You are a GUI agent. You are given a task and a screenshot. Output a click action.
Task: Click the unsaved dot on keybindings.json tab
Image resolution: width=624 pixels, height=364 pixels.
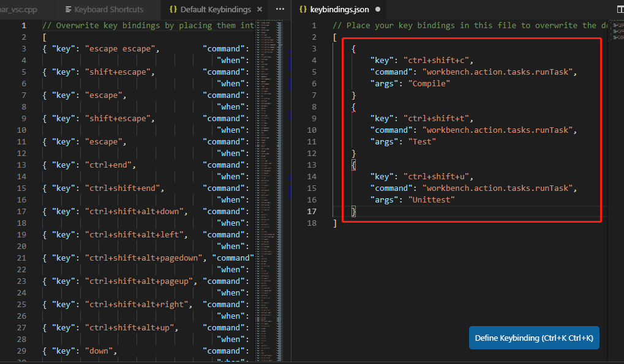pyautogui.click(x=378, y=9)
